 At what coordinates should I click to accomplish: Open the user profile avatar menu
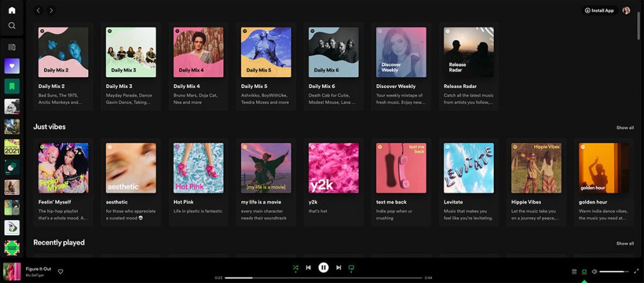tap(626, 10)
